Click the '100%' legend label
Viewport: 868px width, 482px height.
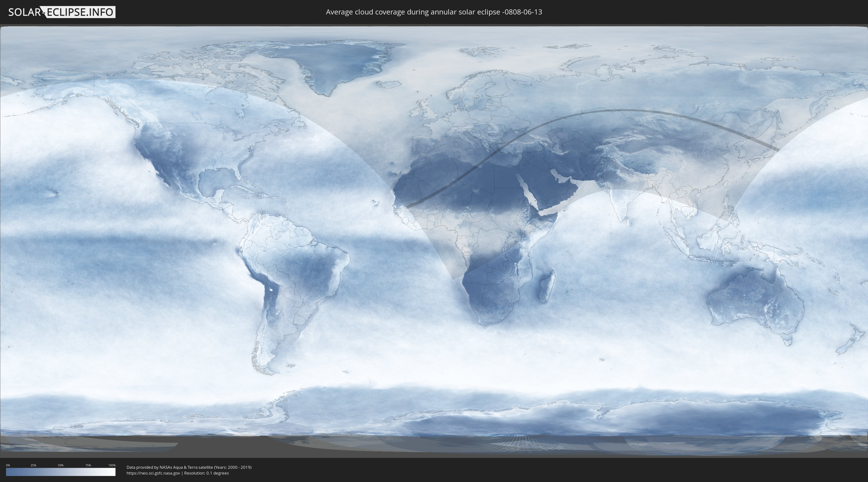112,465
